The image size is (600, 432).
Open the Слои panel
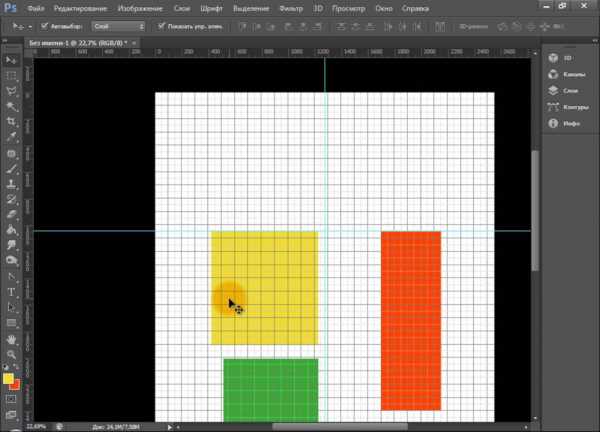(568, 90)
